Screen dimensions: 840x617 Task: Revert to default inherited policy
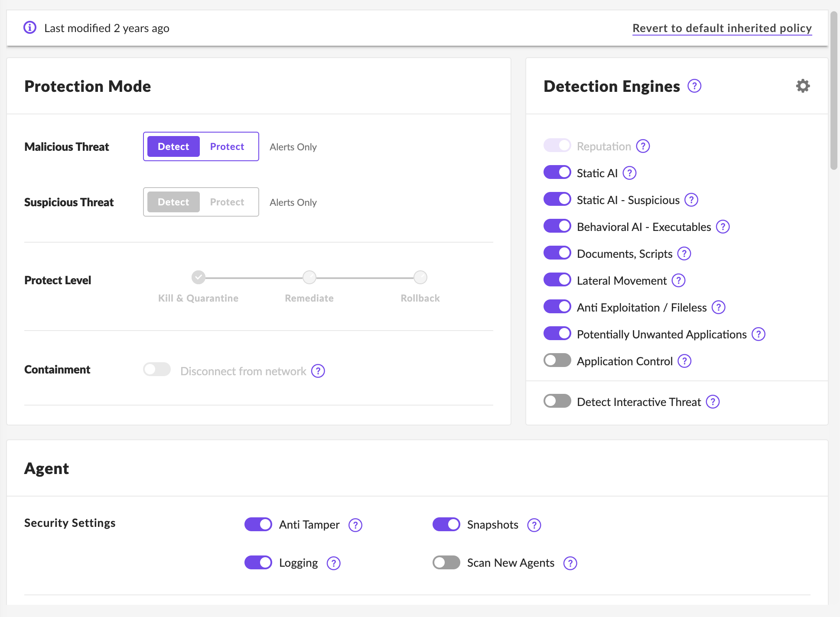[722, 28]
